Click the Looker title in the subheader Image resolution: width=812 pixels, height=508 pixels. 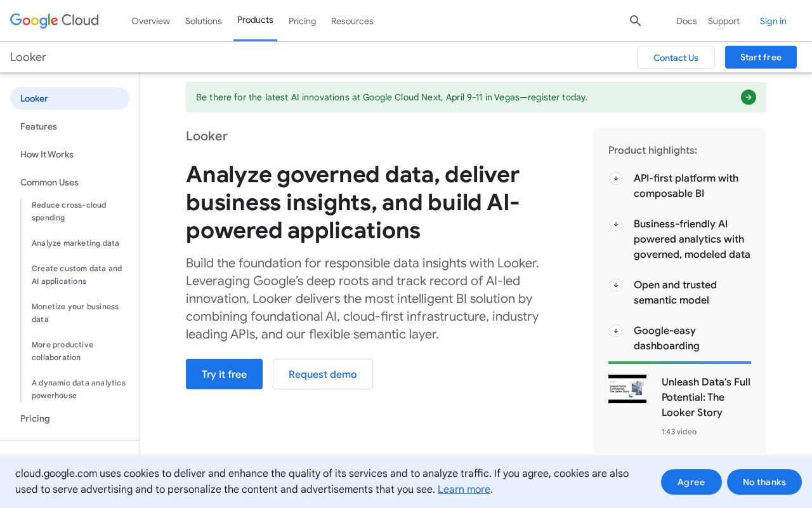tap(28, 57)
